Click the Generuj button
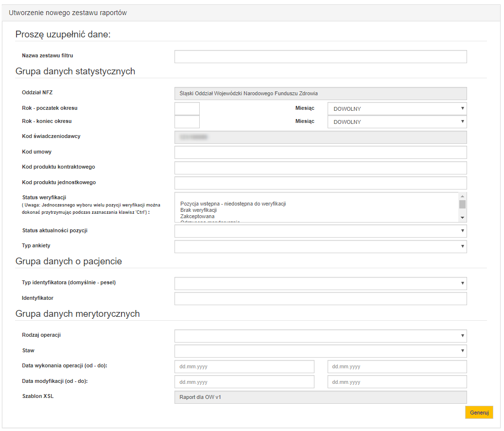Image resolution: width=504 pixels, height=431 pixels. click(479, 412)
